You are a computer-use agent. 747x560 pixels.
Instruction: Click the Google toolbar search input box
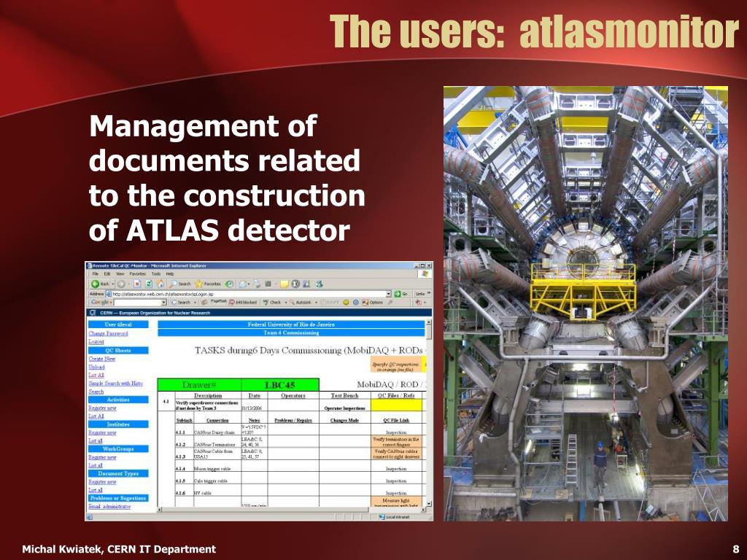(x=140, y=303)
